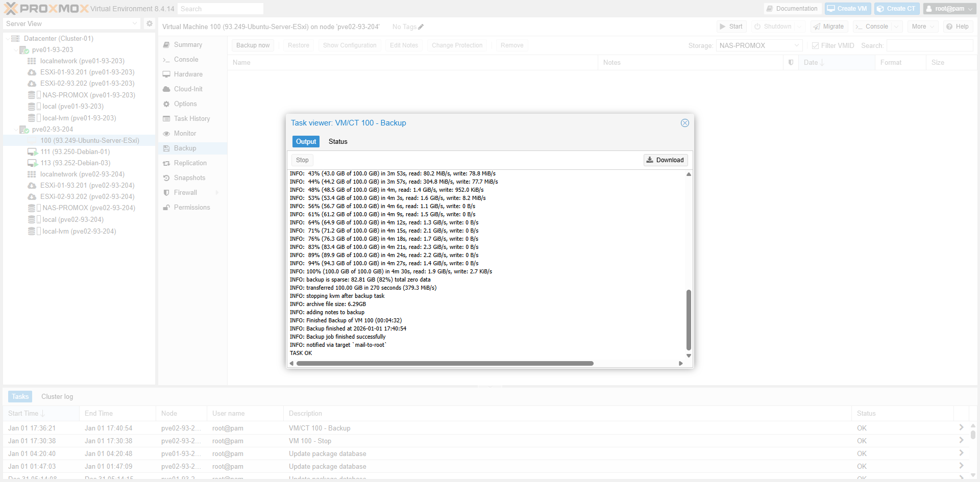The height and width of the screenshot is (482, 980).
Task: Open the More actions dropdown
Action: click(x=923, y=27)
